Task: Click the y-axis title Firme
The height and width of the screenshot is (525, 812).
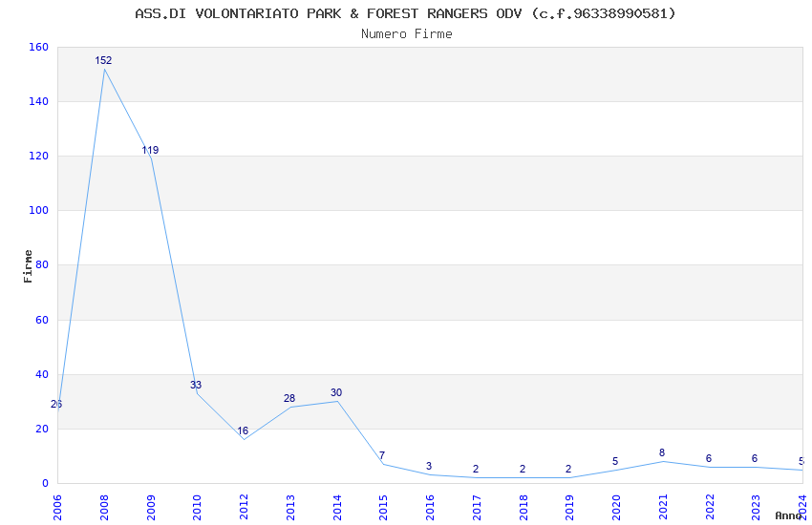Action: pos(28,266)
